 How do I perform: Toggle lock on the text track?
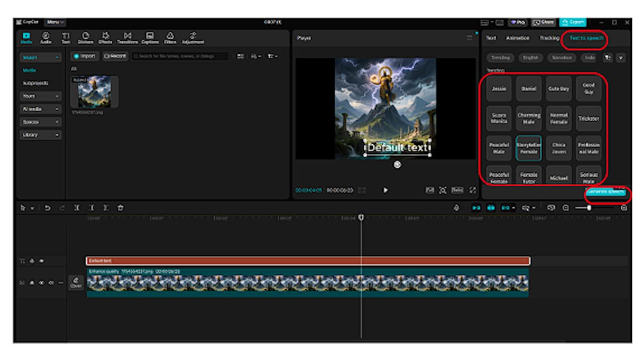(x=32, y=261)
